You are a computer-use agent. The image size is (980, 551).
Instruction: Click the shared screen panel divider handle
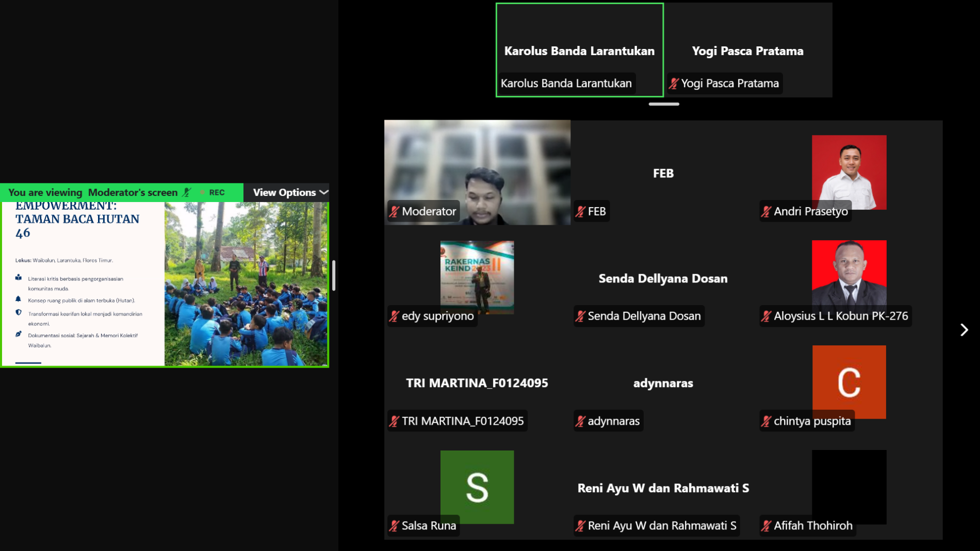(334, 275)
